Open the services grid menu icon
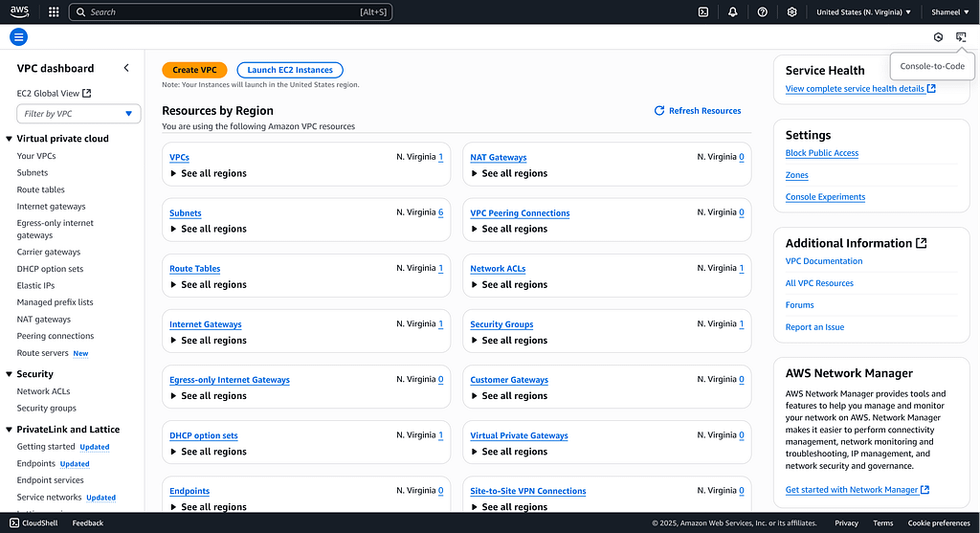 tap(54, 11)
